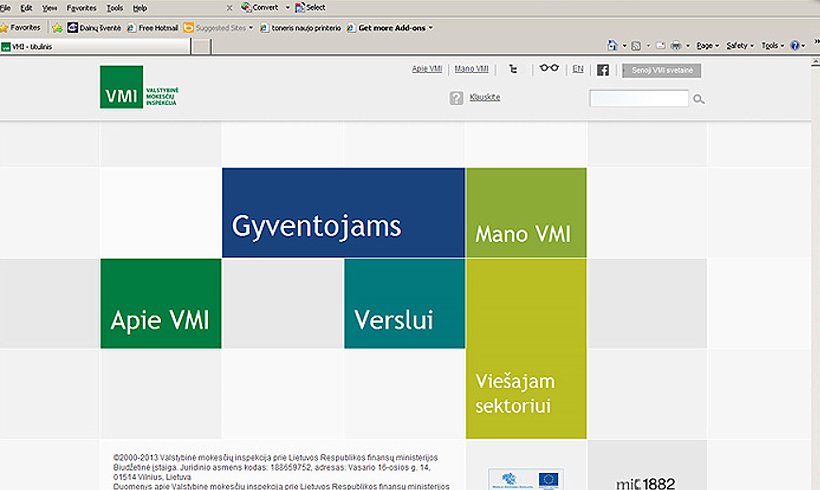Open the Verslui teal tile

(x=404, y=303)
